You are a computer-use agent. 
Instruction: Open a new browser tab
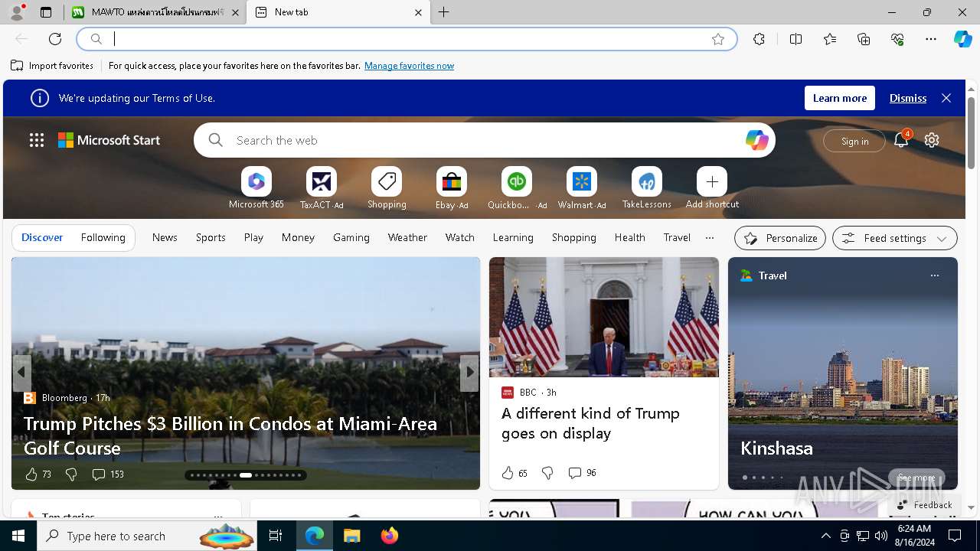(444, 12)
